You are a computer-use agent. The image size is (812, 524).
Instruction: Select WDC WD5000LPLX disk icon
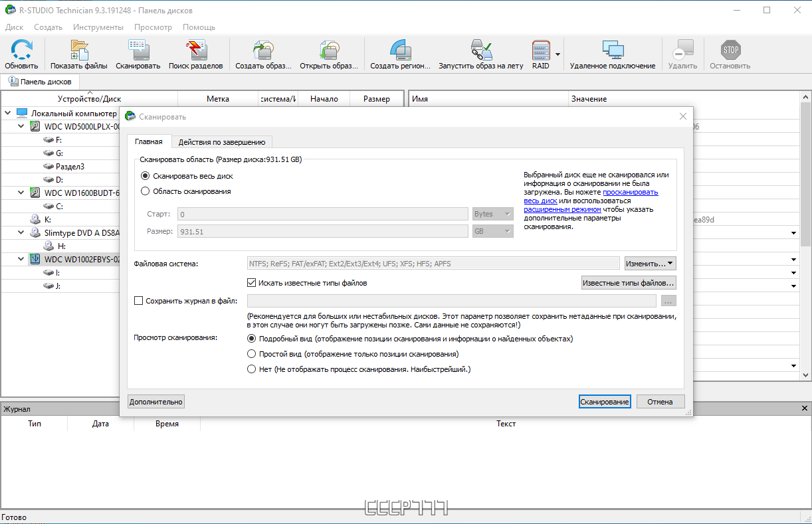tap(36, 126)
